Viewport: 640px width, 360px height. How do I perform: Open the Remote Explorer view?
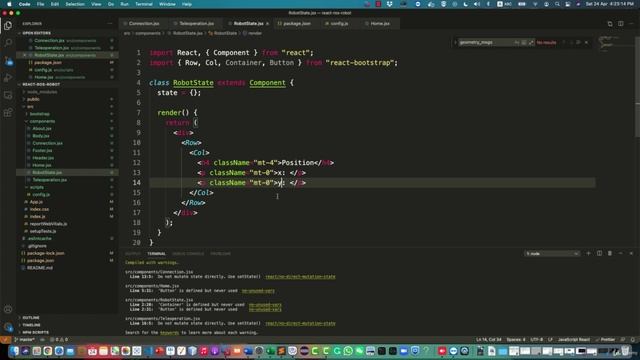click(8, 95)
